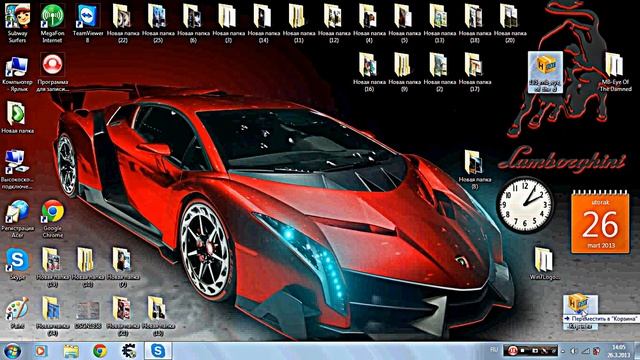
Task: Select folder Новая папка (6)
Action: [193, 24]
